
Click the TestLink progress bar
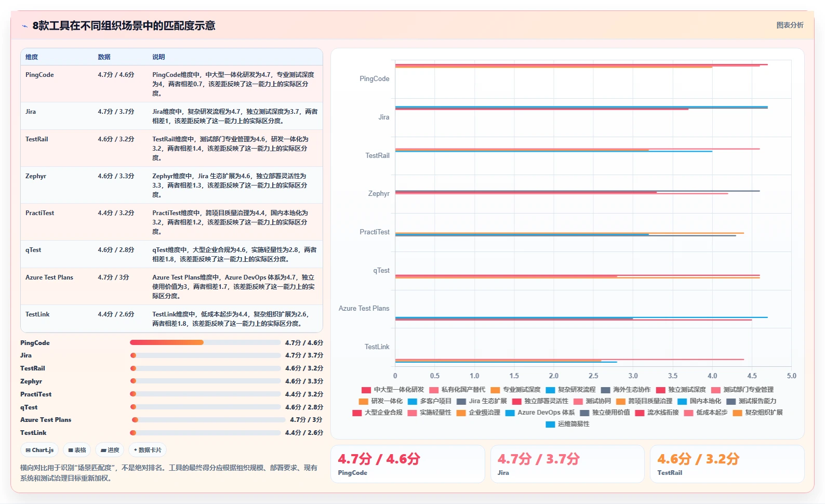tap(205, 432)
